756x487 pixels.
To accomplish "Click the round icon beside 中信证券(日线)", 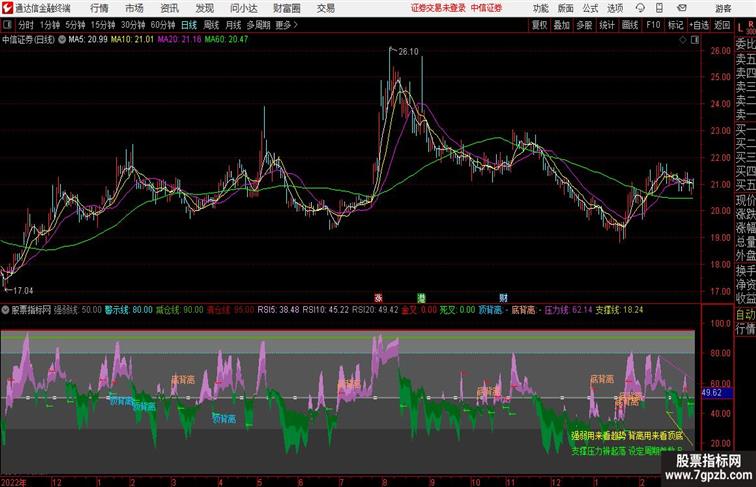I will coord(62,40).
